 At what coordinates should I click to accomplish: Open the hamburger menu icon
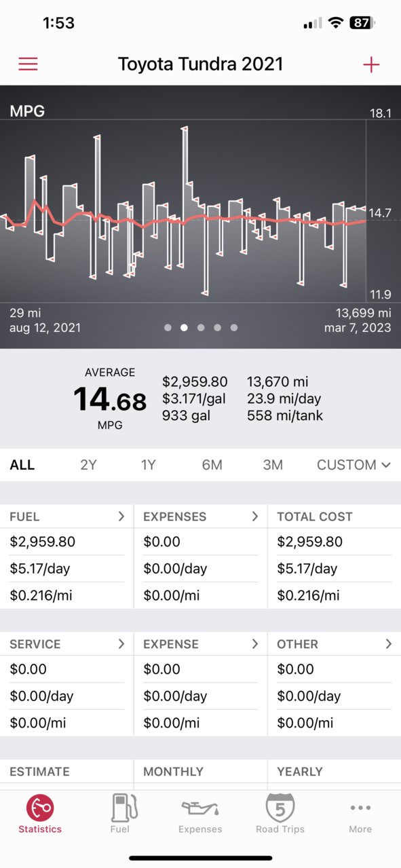pyautogui.click(x=28, y=64)
